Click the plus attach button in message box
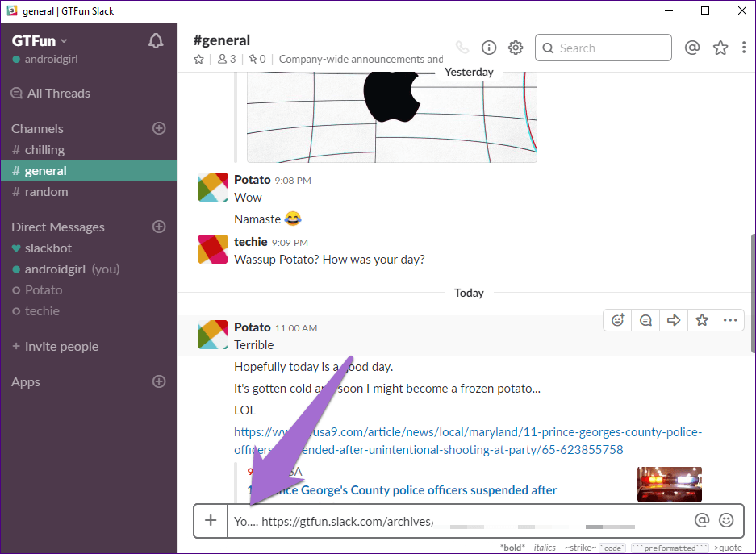756x554 pixels. point(211,520)
